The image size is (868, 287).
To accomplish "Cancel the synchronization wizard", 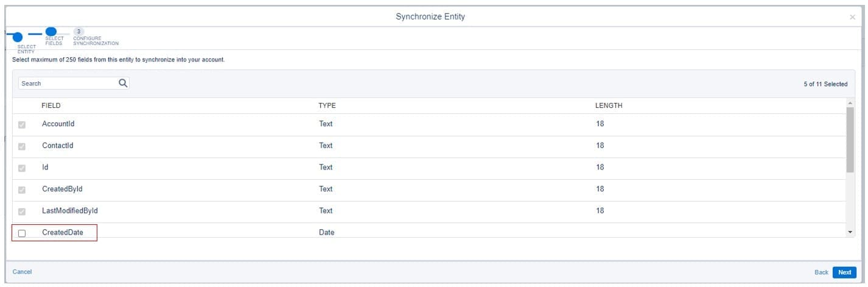I will (22, 272).
